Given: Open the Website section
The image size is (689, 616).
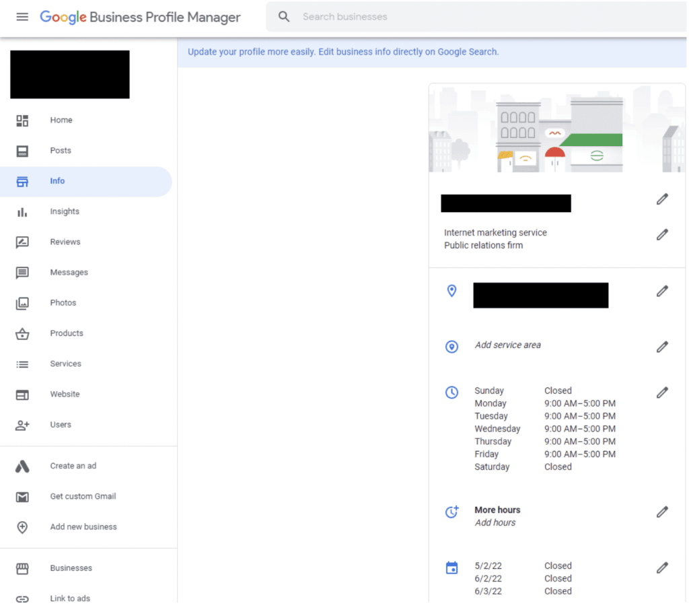Looking at the screenshot, I should point(65,394).
